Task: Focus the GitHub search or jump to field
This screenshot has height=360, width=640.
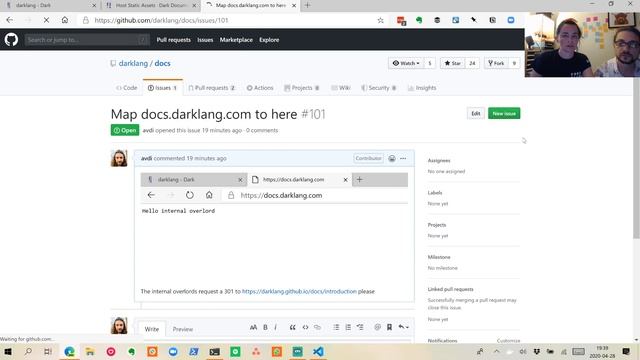Action: tap(87, 40)
